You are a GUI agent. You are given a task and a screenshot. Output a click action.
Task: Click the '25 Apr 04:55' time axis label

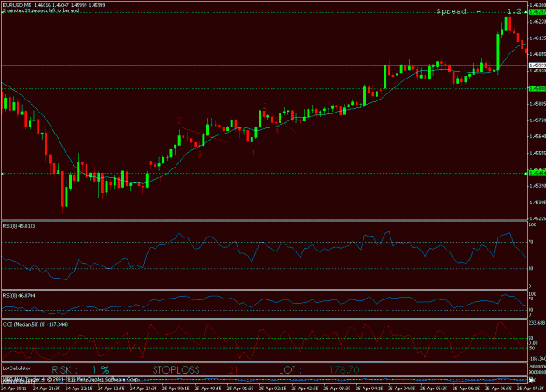coord(402,389)
